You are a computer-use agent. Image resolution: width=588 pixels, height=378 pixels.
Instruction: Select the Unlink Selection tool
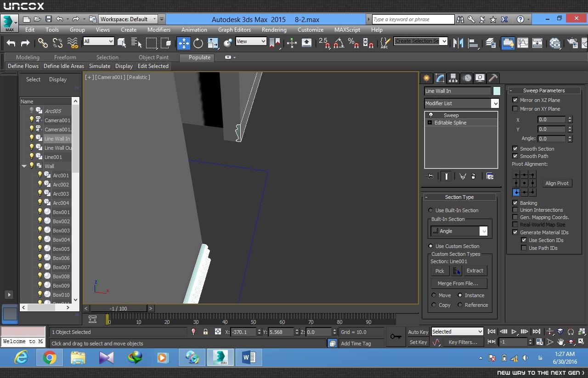tap(57, 43)
